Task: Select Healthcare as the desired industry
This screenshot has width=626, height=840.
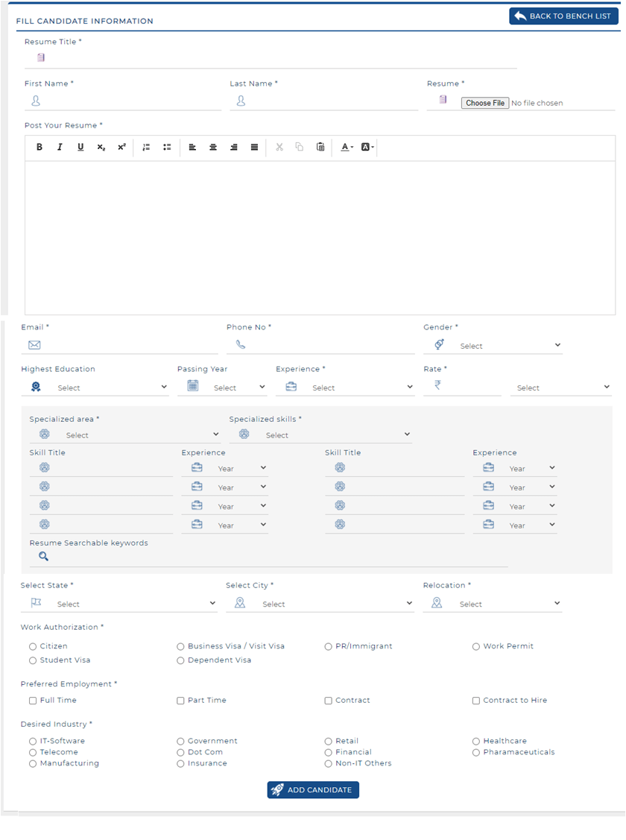Action: click(x=476, y=740)
